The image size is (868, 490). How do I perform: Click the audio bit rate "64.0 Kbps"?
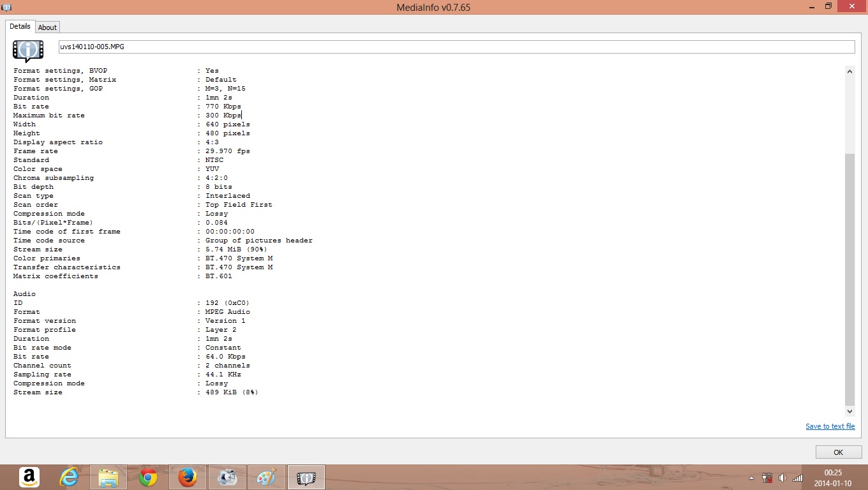pos(225,357)
